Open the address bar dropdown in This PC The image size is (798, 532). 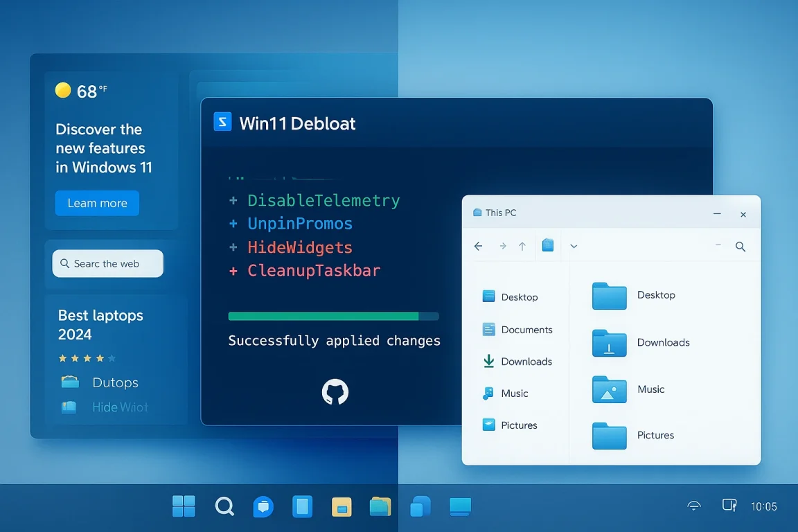(574, 246)
